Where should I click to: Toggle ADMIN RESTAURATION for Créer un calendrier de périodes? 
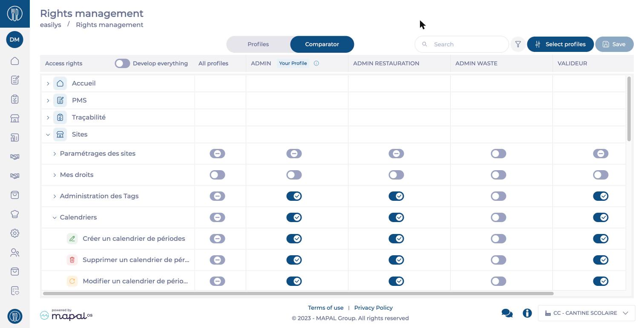point(396,239)
